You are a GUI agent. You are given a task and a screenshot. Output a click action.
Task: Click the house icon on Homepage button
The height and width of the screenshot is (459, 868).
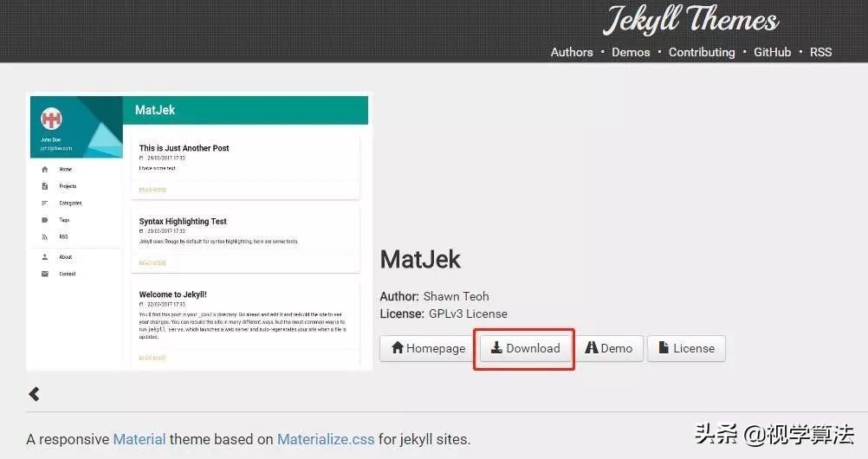click(398, 347)
